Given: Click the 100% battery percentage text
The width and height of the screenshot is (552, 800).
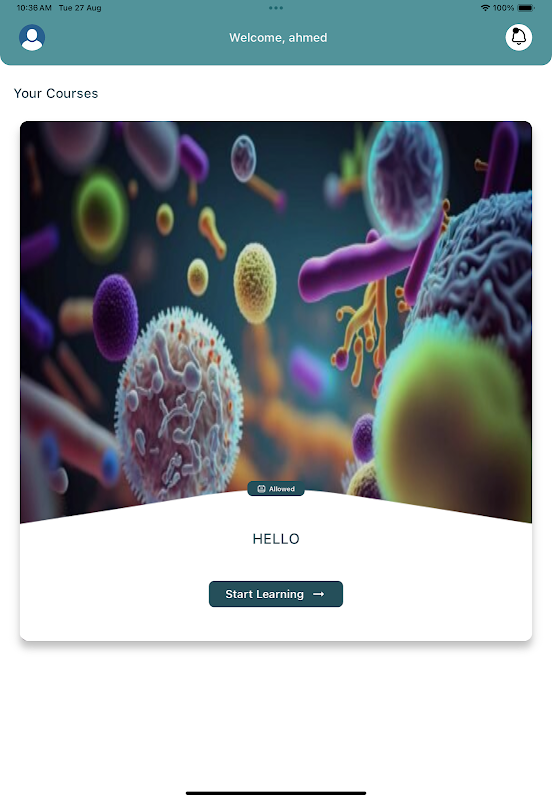Looking at the screenshot, I should point(504,8).
